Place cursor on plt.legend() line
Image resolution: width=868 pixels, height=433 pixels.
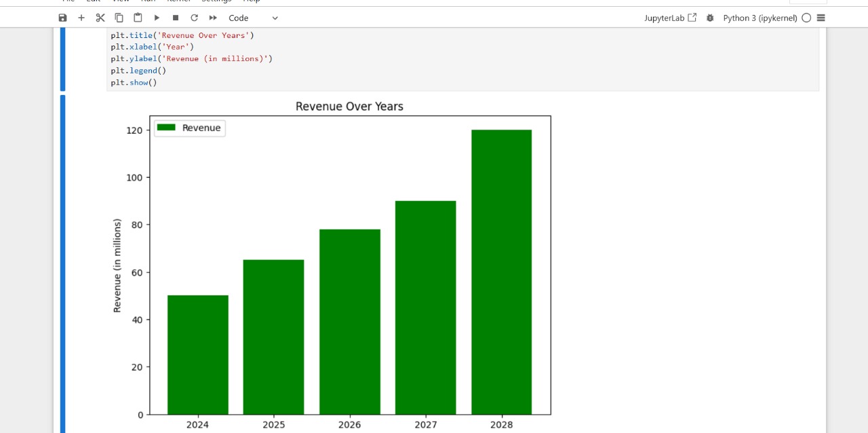[138, 71]
